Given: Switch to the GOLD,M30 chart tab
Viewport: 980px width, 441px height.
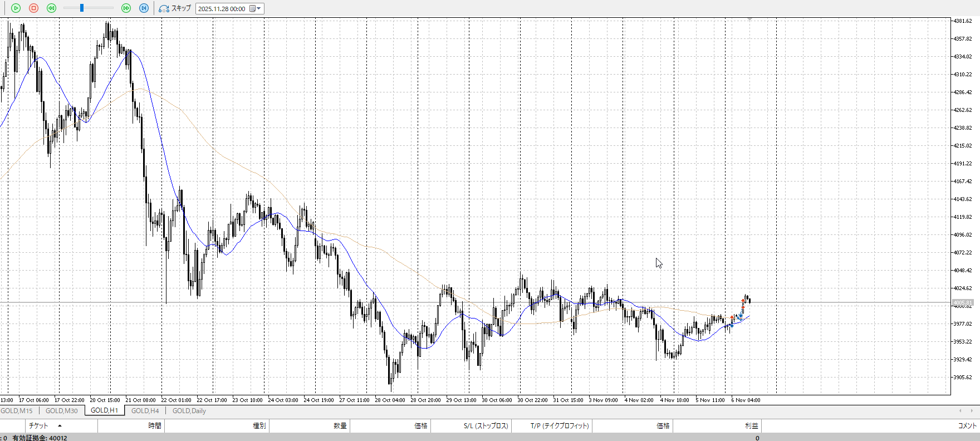Looking at the screenshot, I should tap(61, 411).
